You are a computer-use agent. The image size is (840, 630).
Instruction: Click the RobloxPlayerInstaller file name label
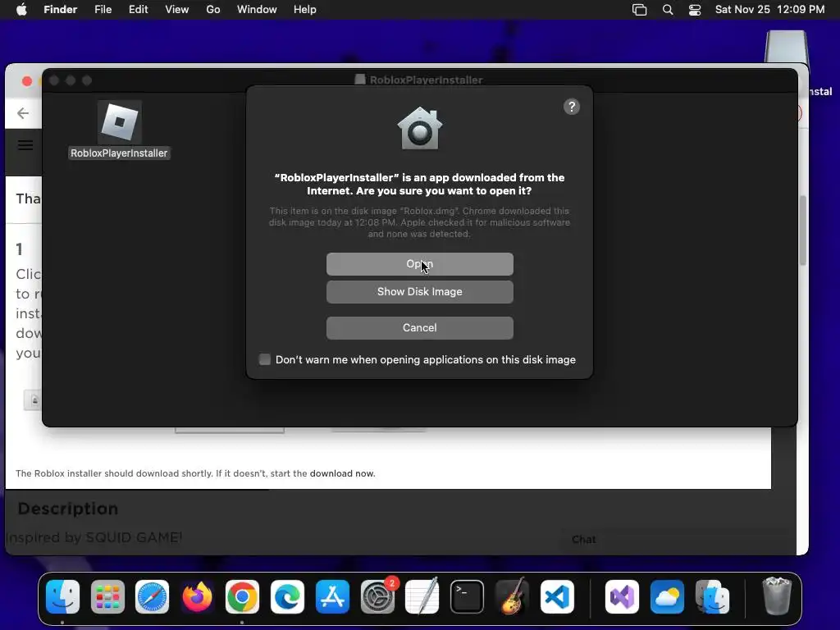pyautogui.click(x=119, y=153)
